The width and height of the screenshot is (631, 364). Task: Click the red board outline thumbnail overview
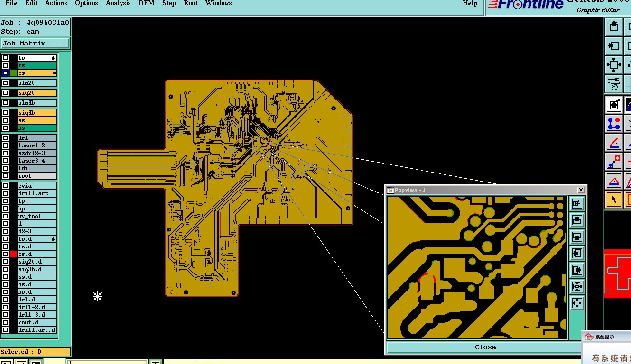coord(618,273)
